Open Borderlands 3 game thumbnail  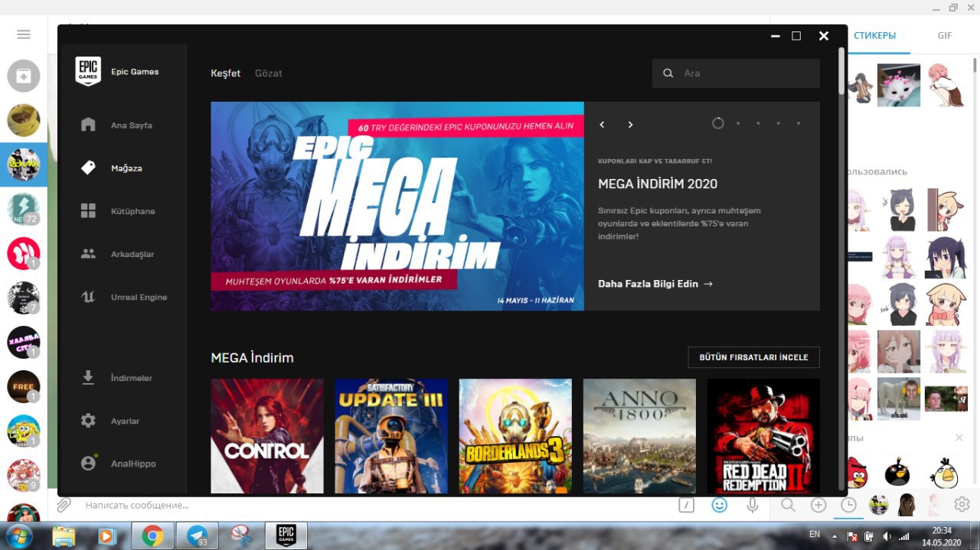[515, 436]
